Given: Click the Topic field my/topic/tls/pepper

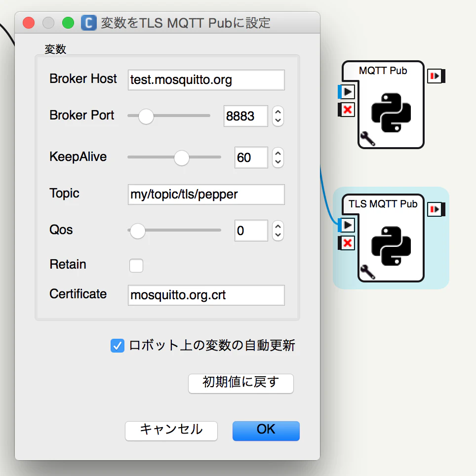Looking at the screenshot, I should point(206,194).
